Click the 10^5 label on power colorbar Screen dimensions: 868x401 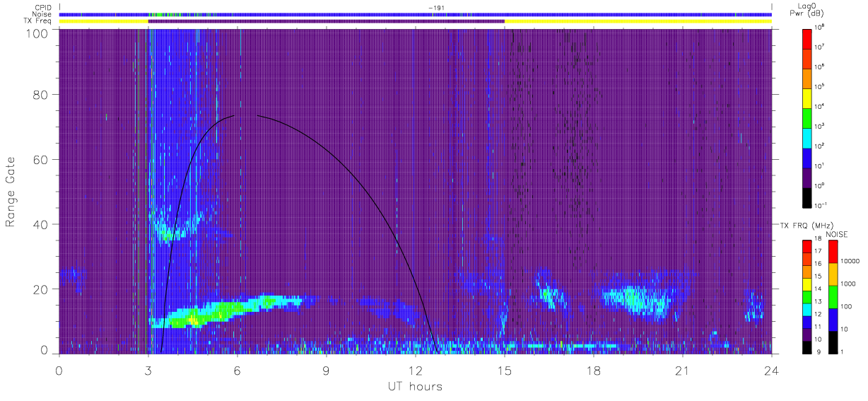(821, 86)
